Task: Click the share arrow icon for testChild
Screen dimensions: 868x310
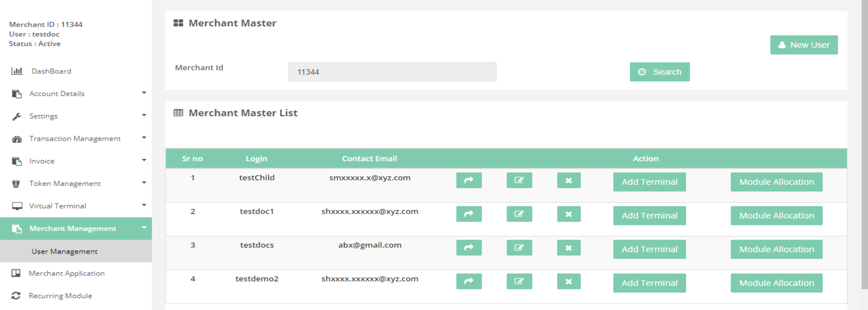Action: [x=469, y=181]
